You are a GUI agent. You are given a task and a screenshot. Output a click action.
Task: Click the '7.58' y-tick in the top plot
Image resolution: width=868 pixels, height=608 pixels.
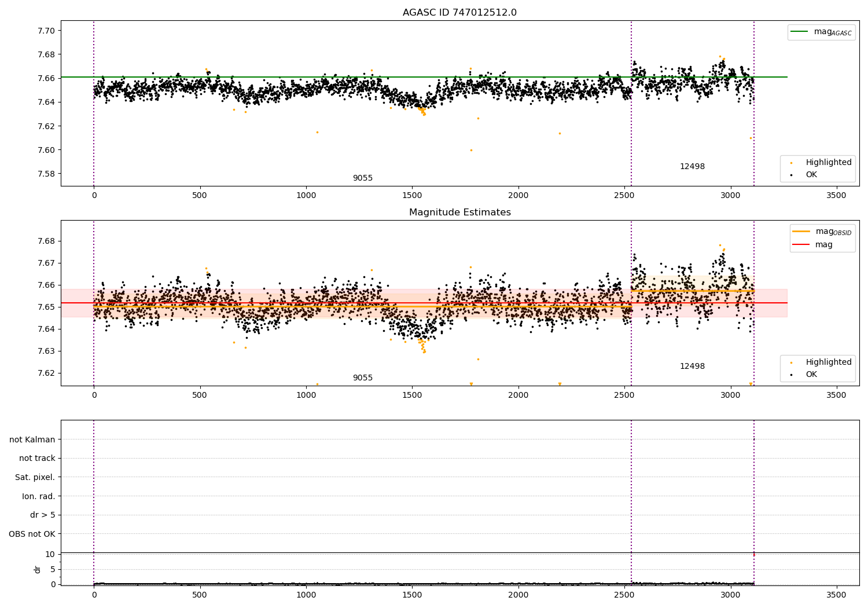click(x=46, y=174)
